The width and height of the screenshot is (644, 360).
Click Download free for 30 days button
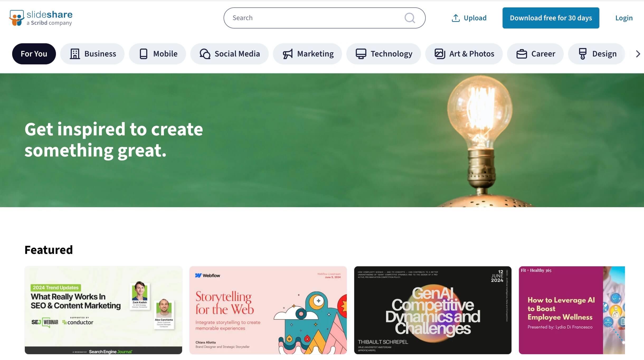point(551,18)
